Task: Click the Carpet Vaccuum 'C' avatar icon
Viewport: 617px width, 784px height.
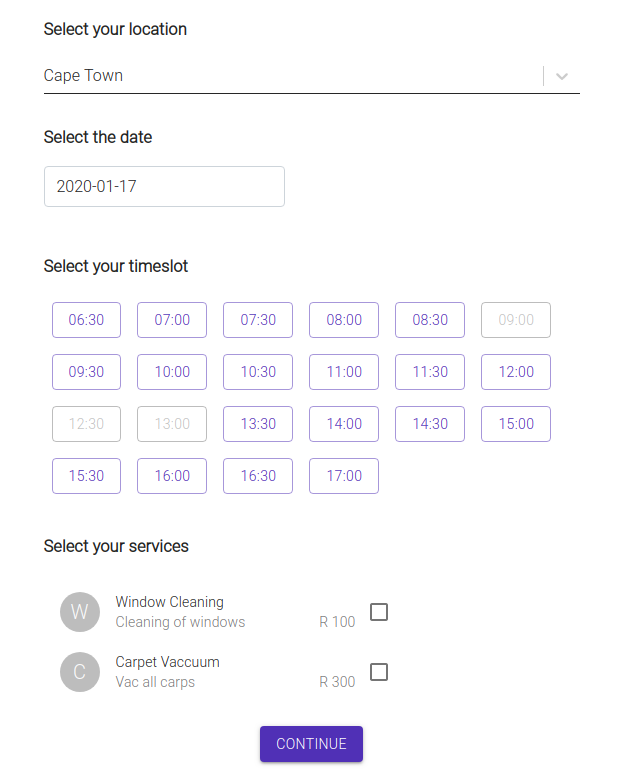Action: click(80, 672)
